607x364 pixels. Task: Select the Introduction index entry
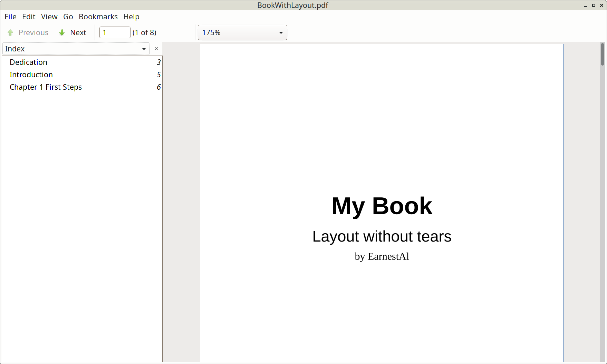pyautogui.click(x=82, y=75)
